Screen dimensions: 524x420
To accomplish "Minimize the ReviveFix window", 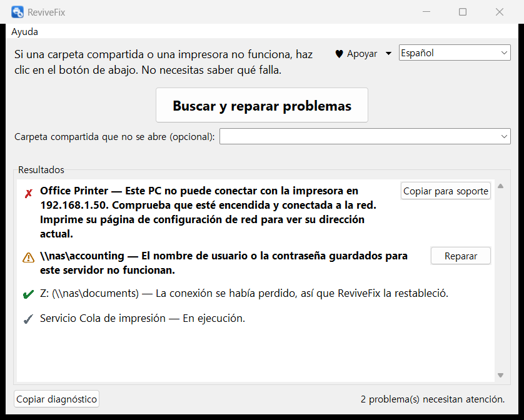I will [426, 12].
